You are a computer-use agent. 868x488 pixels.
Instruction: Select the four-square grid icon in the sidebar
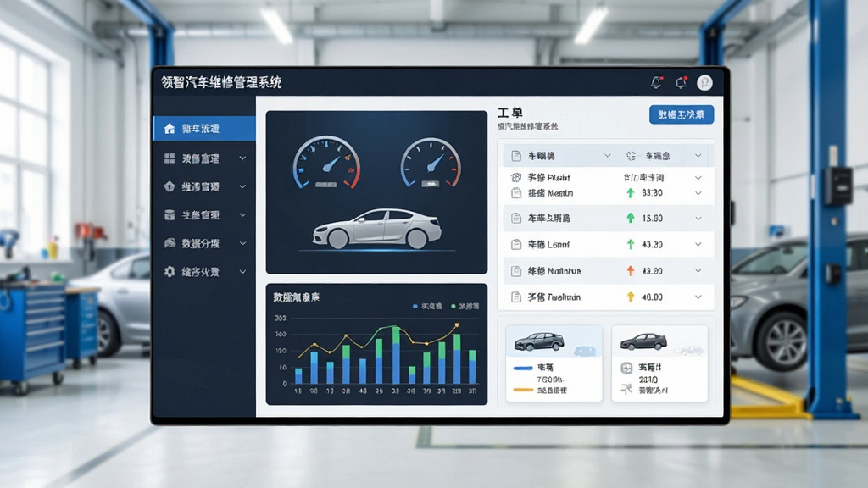pyautogui.click(x=170, y=158)
